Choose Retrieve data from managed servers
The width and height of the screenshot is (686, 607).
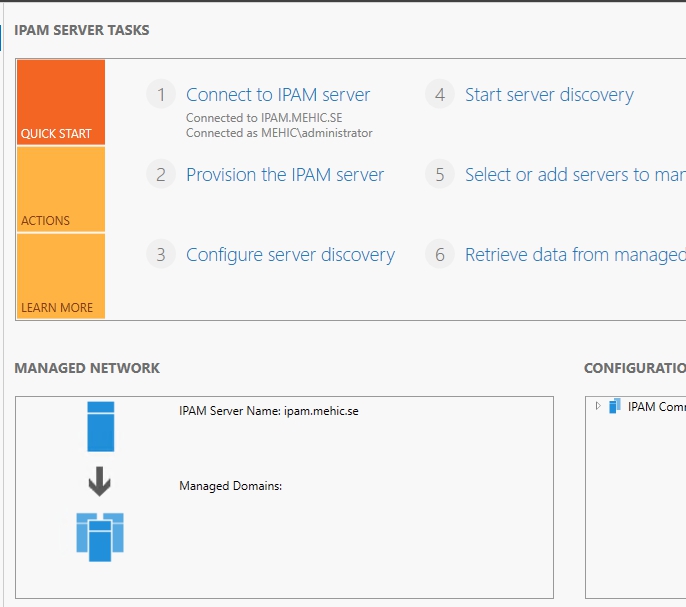[x=574, y=255]
